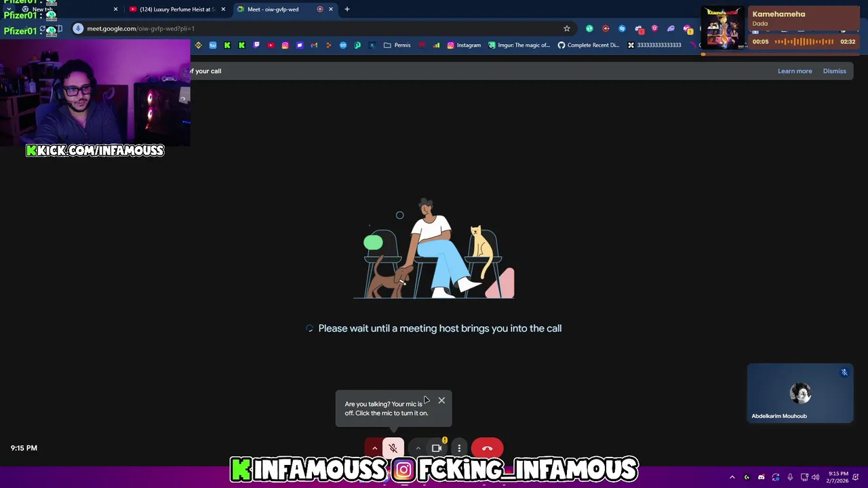This screenshot has width=868, height=488.
Task: Close the 'Are you talking?' tooltip
Action: (441, 400)
